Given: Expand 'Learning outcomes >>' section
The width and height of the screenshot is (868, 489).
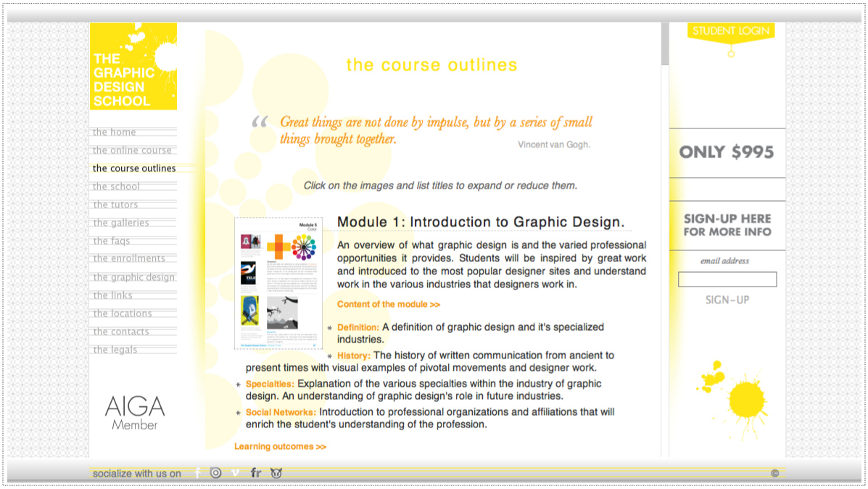Looking at the screenshot, I should tap(280, 446).
